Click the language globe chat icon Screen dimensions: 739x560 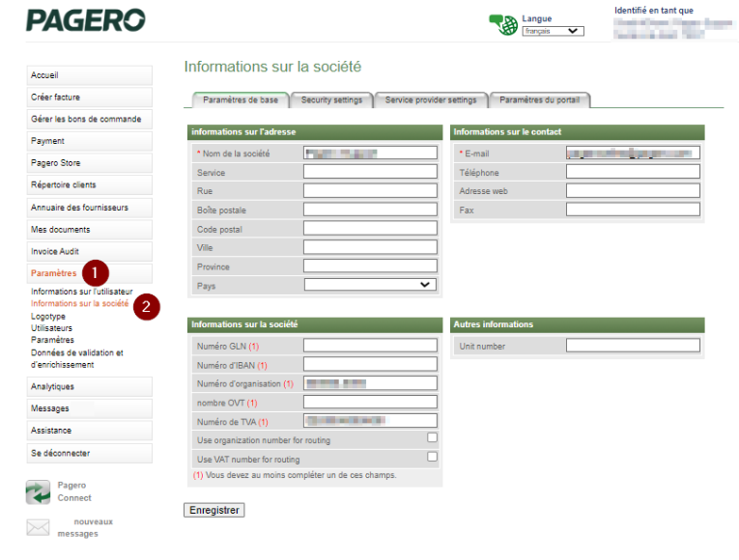(x=502, y=25)
